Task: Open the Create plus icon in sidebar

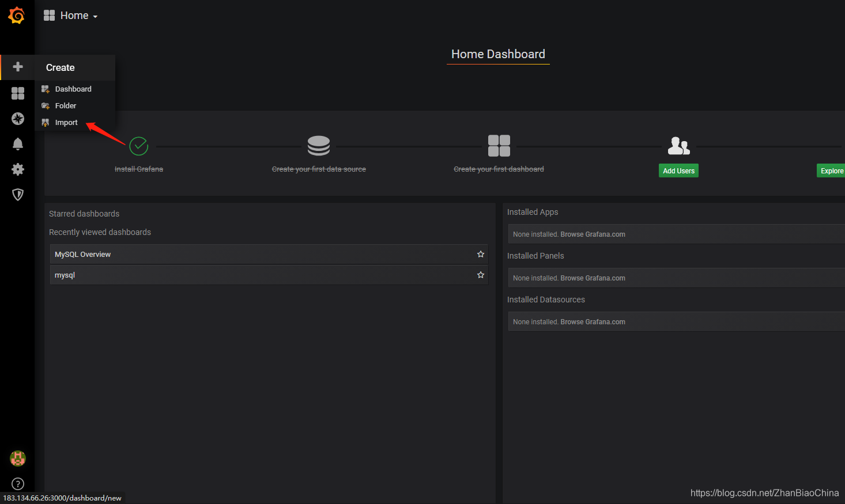Action: click(x=18, y=67)
